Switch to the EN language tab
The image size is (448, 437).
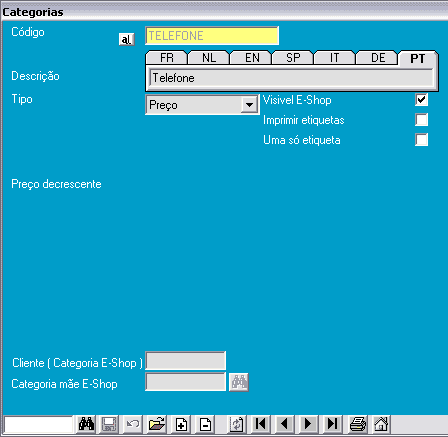click(x=252, y=58)
